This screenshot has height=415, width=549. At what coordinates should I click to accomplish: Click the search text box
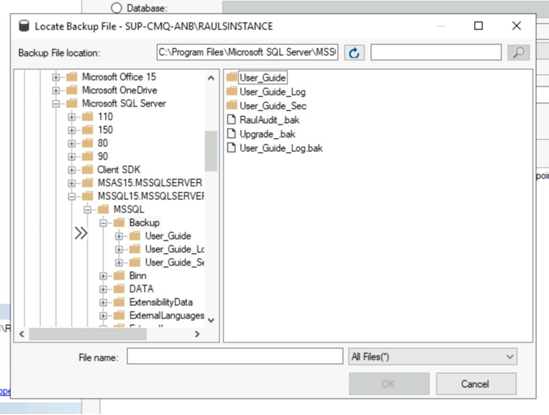pos(436,53)
